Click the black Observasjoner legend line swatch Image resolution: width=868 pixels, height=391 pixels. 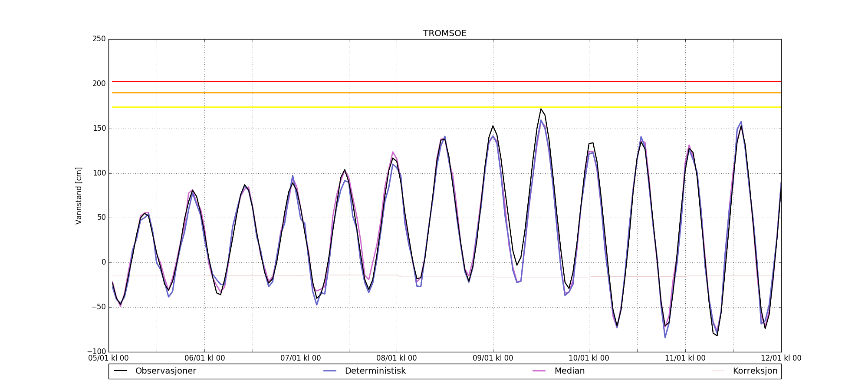[x=120, y=371]
